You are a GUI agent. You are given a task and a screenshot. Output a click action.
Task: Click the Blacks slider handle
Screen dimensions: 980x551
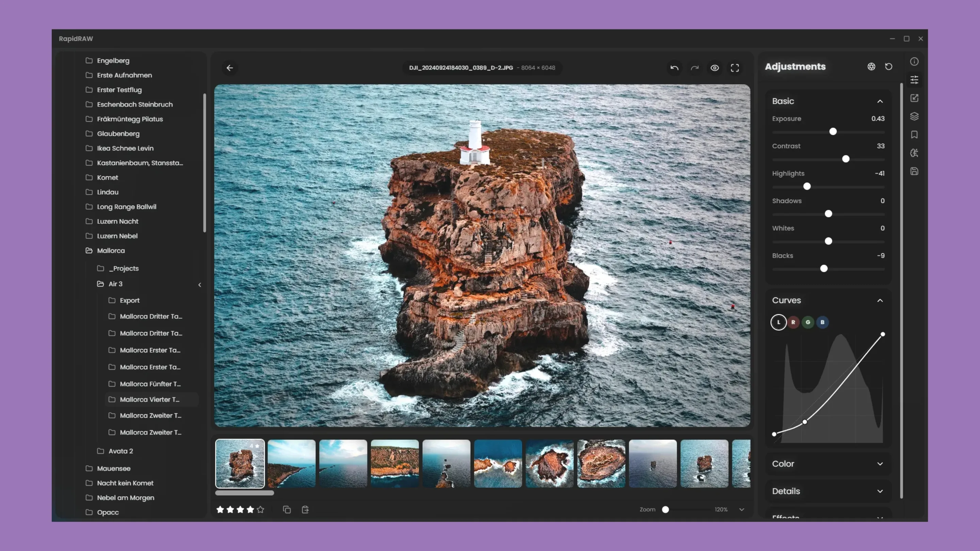pyautogui.click(x=823, y=269)
